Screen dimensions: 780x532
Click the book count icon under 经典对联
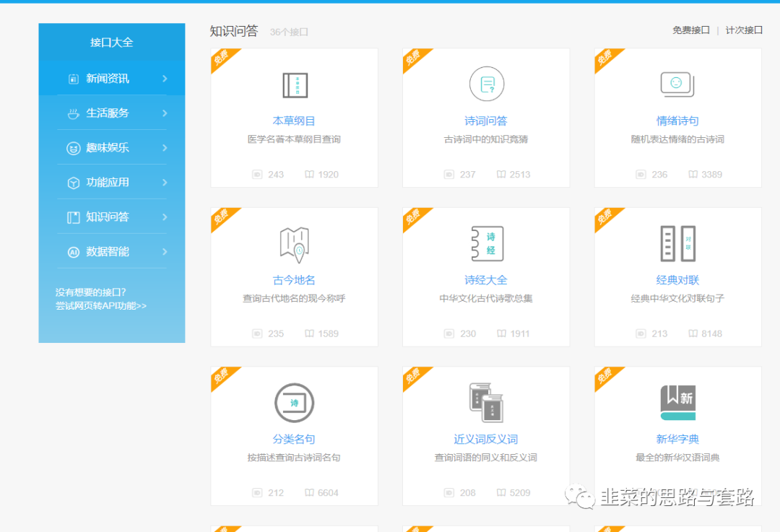pos(693,333)
